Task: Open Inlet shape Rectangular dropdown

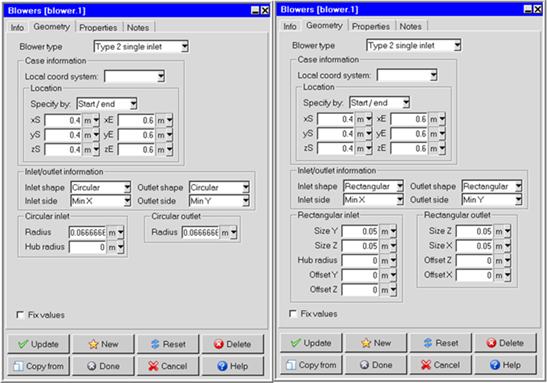Action: (x=374, y=186)
